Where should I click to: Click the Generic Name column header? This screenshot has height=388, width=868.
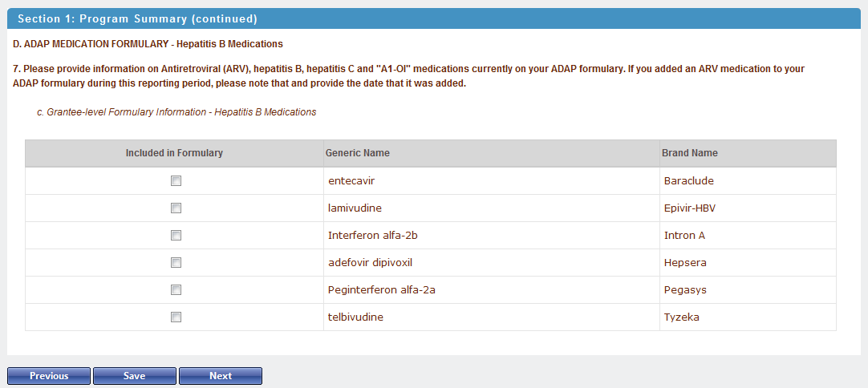[x=358, y=153]
